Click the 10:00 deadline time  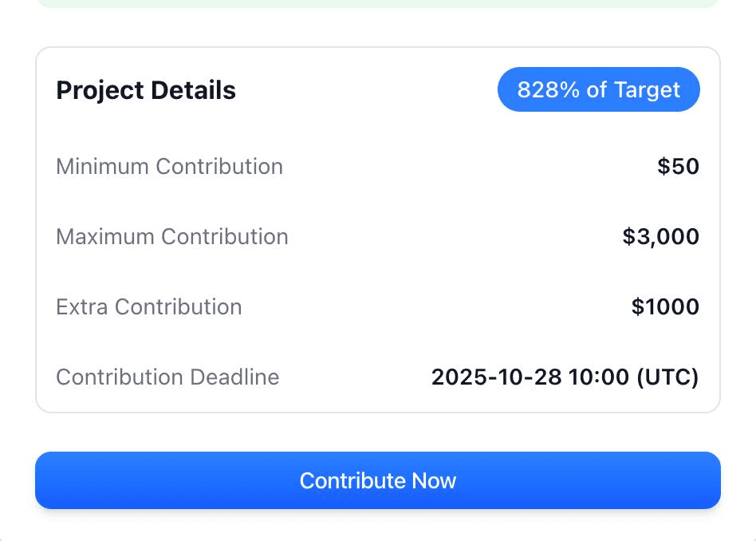[599, 377]
